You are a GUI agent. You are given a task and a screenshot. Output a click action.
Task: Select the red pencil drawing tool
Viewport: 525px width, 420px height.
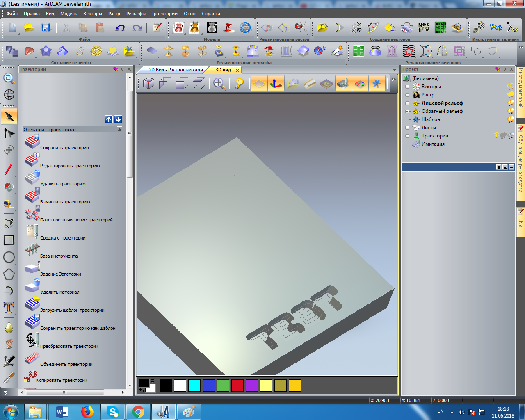9,169
